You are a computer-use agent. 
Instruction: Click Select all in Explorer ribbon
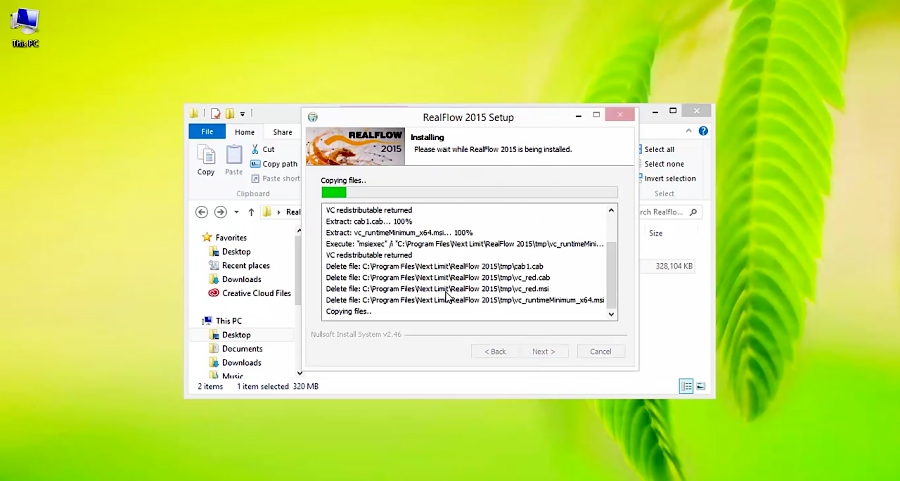tap(657, 149)
